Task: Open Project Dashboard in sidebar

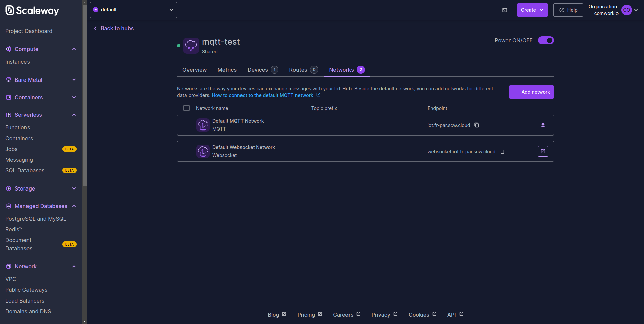Action: tap(29, 31)
